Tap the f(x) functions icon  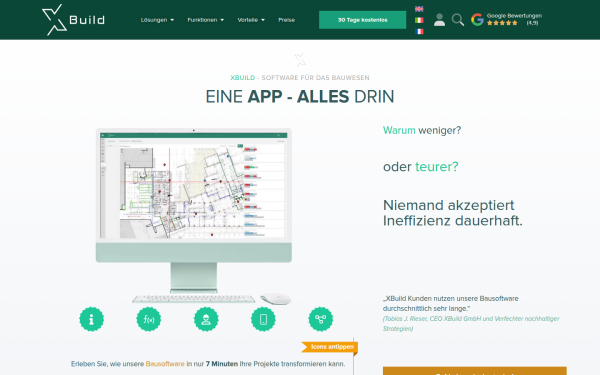click(x=149, y=319)
